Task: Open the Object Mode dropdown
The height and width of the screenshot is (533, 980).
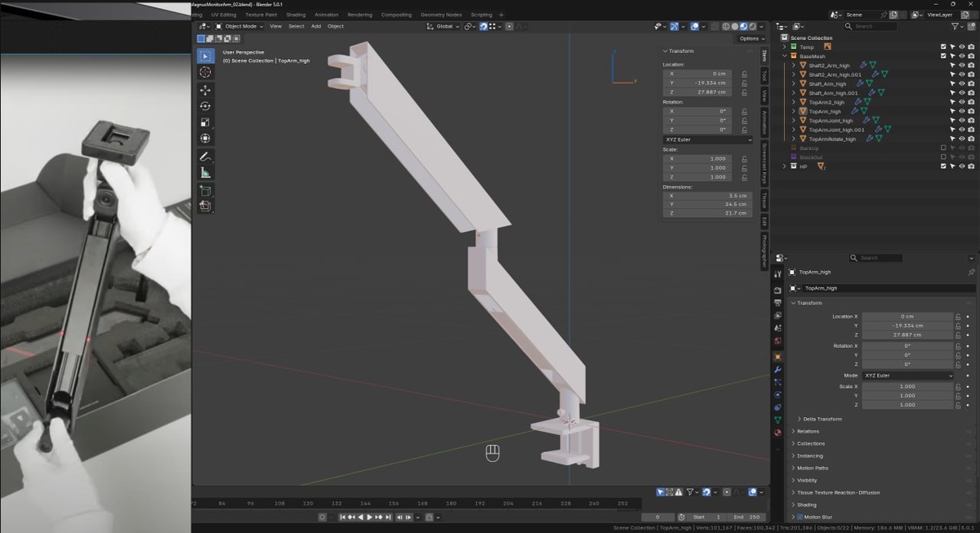Action: (239, 26)
